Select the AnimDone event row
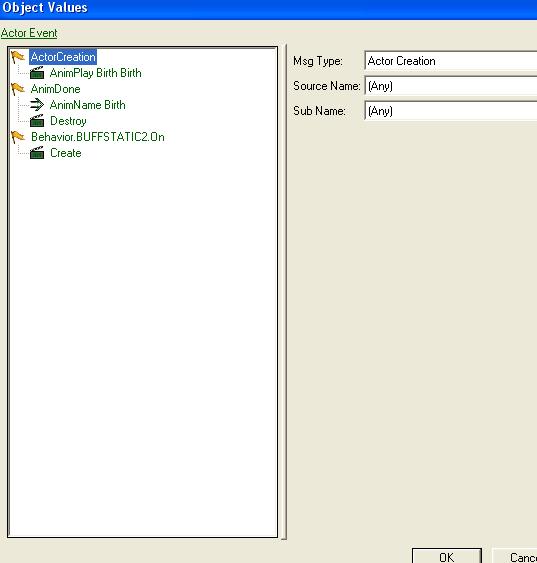The image size is (537, 563). pyautogui.click(x=56, y=89)
